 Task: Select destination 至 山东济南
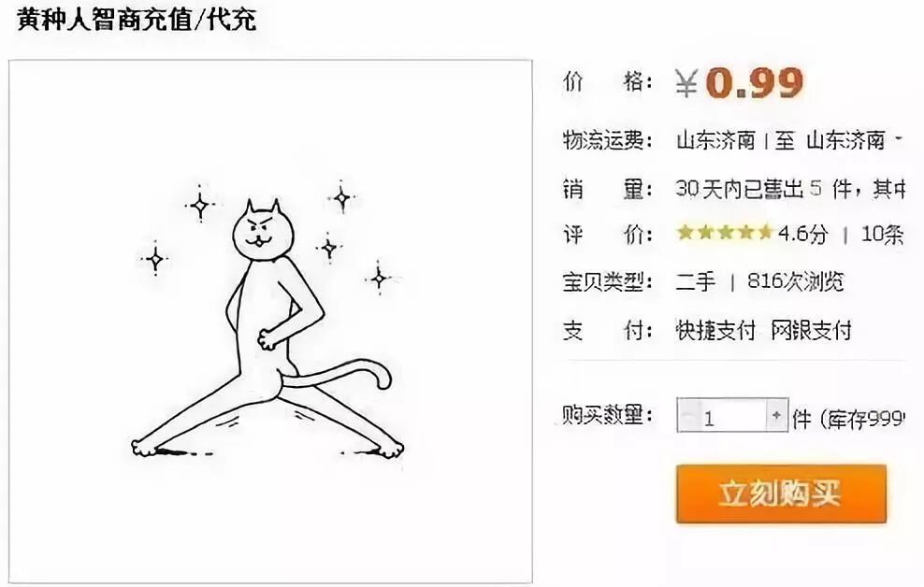pyautogui.click(x=830, y=141)
